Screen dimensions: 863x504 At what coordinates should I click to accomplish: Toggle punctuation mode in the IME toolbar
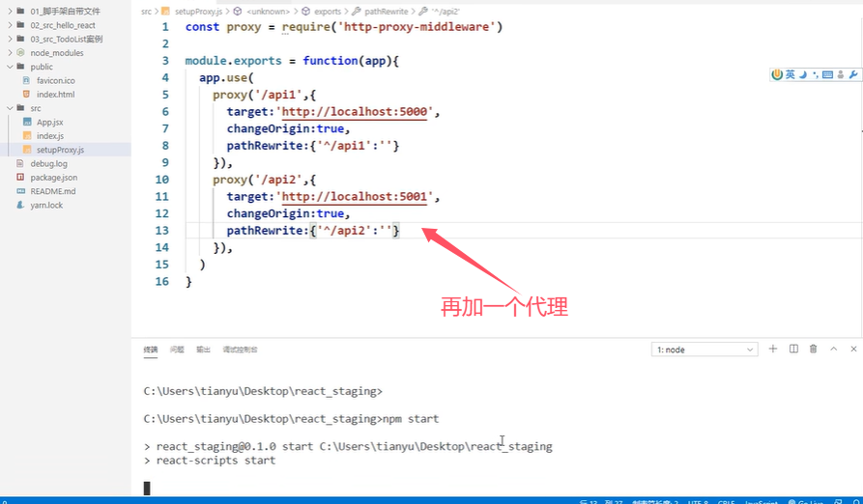click(815, 74)
